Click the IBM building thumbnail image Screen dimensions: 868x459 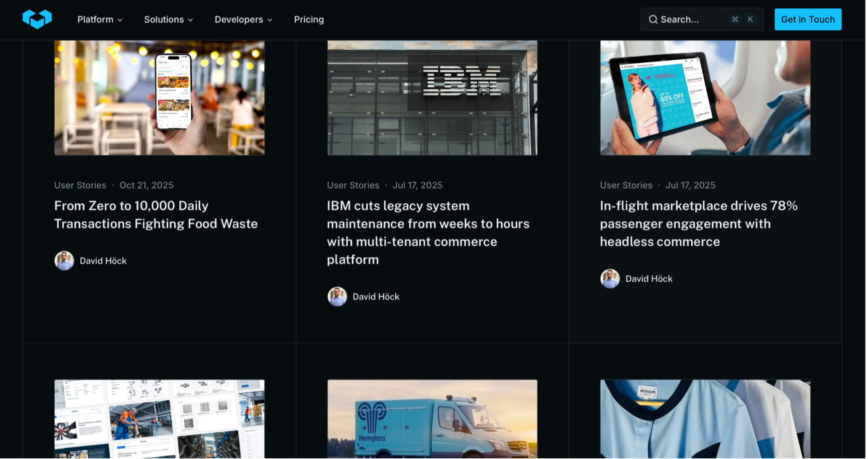coord(433,98)
